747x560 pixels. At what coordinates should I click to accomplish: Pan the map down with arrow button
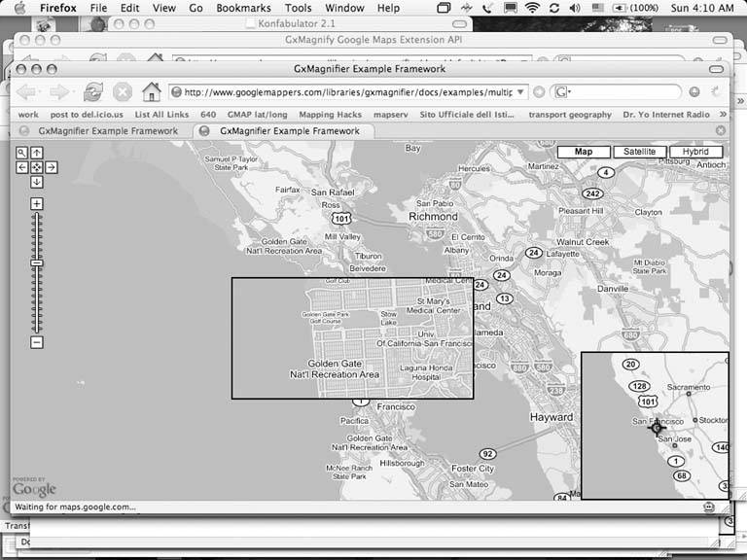tap(37, 182)
